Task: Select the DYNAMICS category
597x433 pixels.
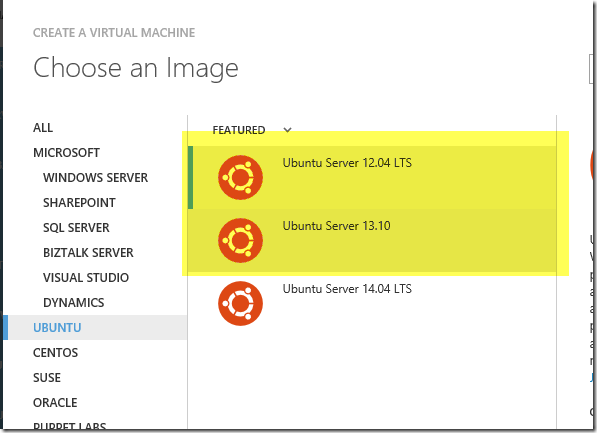Action: tap(73, 303)
